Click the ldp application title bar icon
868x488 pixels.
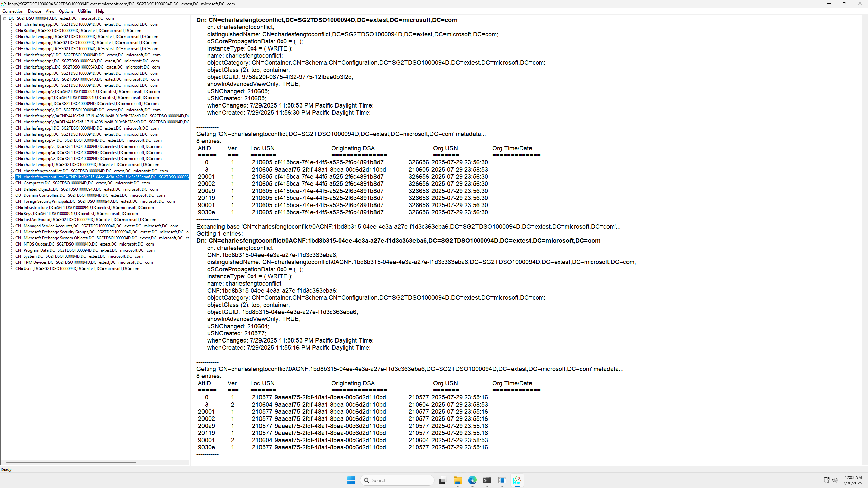[3, 4]
